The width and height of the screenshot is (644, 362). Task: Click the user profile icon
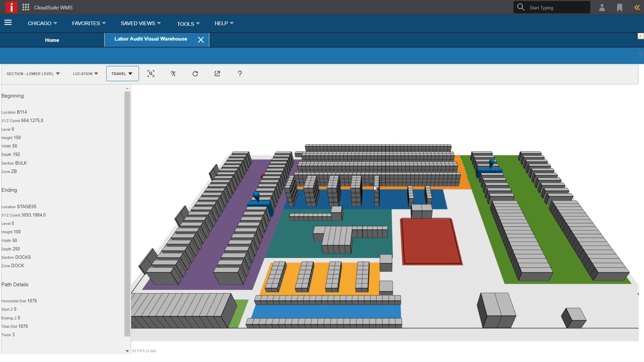(x=602, y=7)
